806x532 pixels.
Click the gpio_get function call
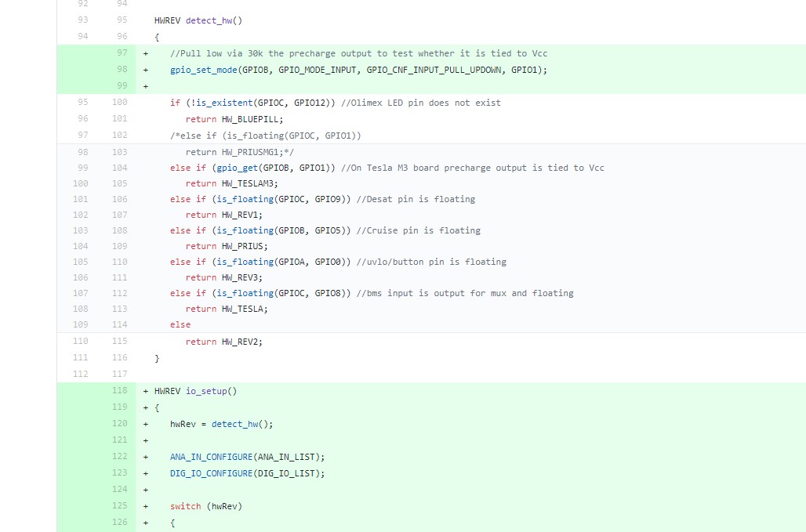tap(235, 168)
